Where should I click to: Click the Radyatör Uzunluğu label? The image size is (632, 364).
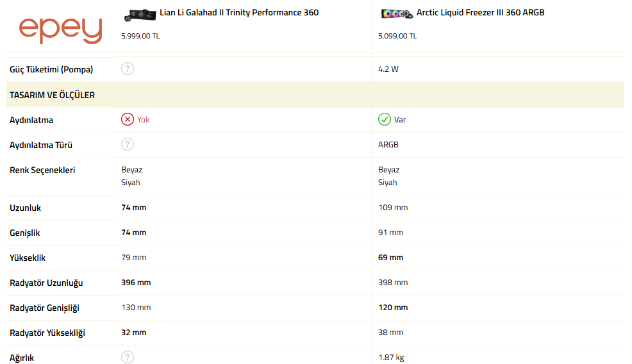point(46,283)
